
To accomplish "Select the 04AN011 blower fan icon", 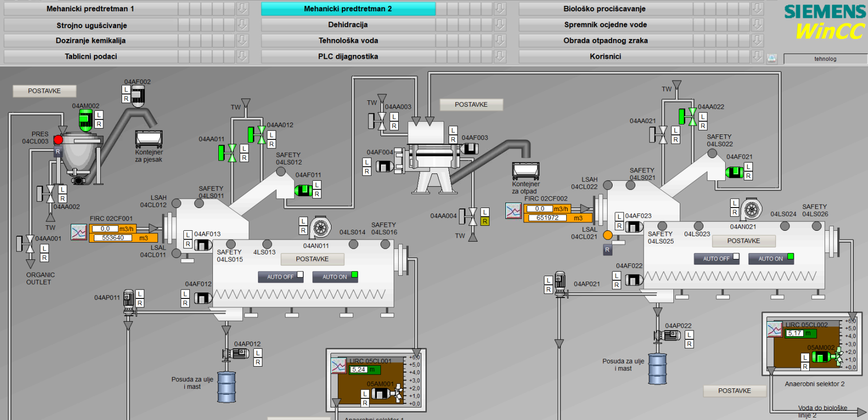I will [x=320, y=228].
